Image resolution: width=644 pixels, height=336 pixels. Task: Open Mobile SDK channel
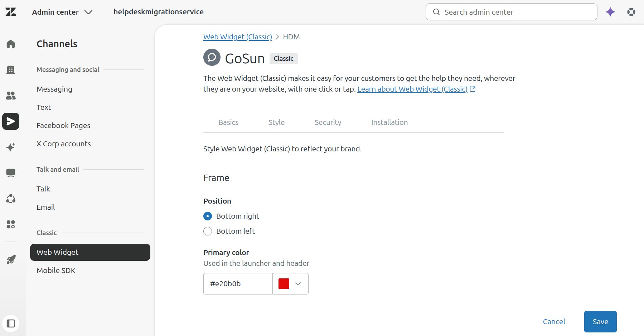tap(56, 271)
